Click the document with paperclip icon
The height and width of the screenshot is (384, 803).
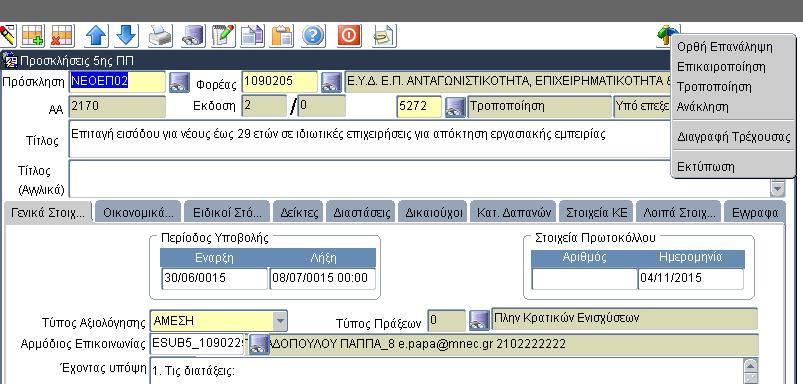[384, 36]
